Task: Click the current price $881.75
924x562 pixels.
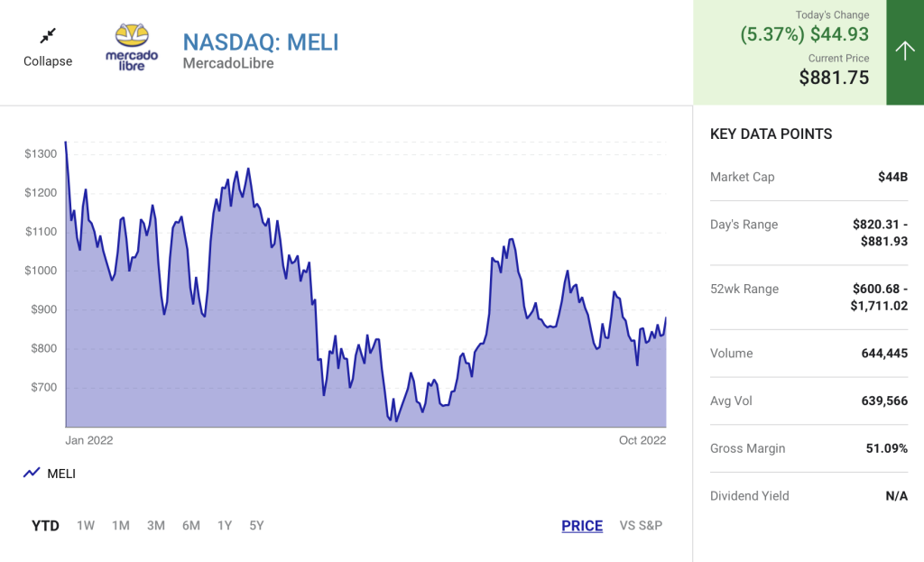Action: point(834,78)
